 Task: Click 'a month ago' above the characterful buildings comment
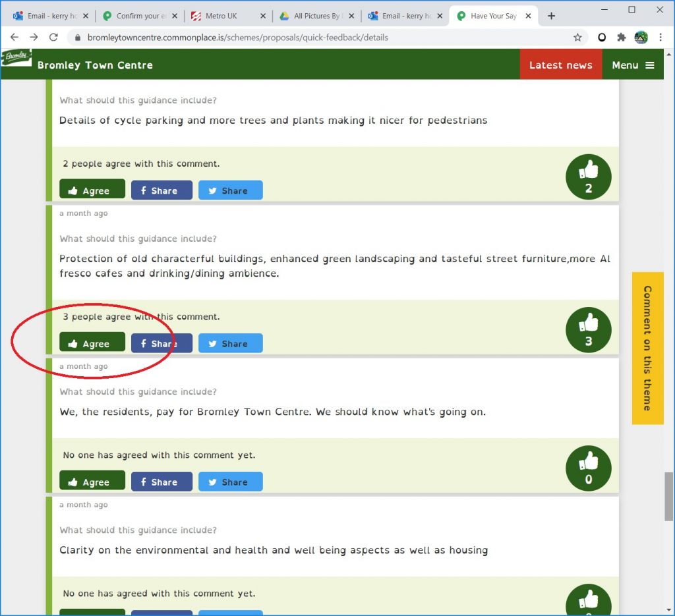pos(84,213)
